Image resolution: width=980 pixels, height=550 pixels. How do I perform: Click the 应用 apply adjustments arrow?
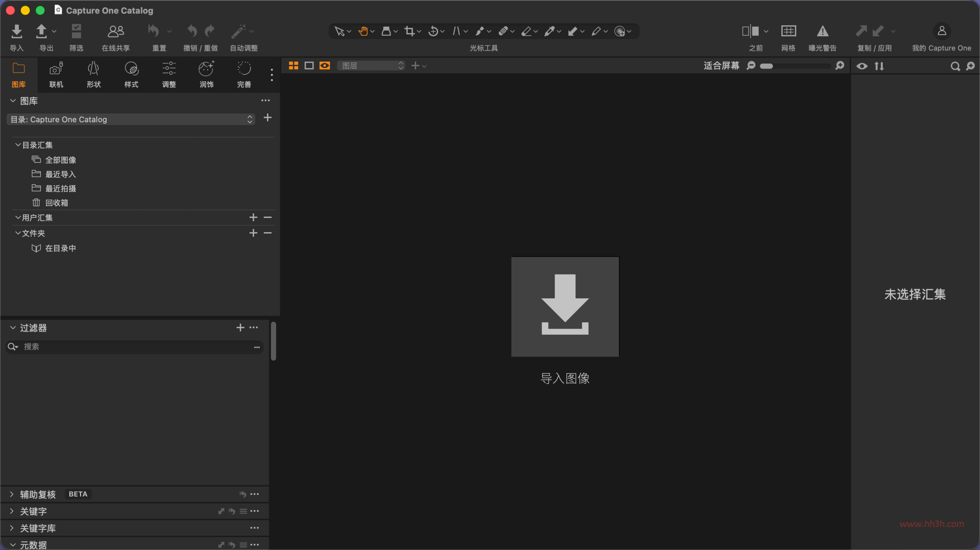tap(878, 31)
